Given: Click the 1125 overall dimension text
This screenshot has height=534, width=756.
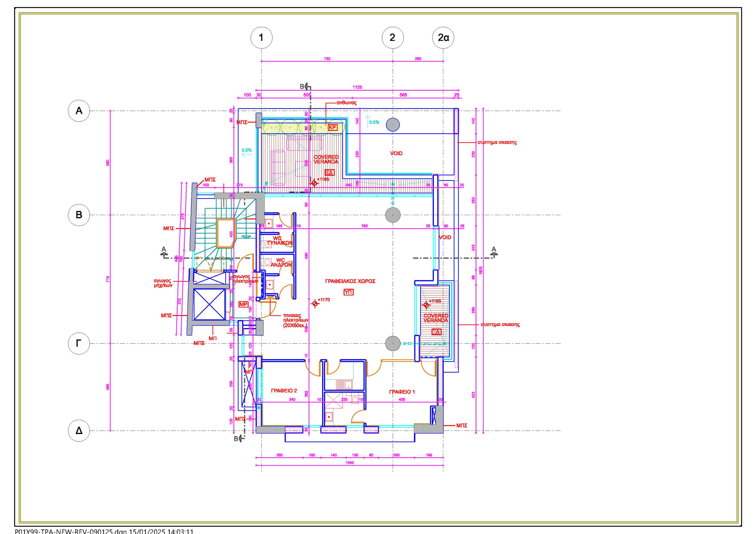Looking at the screenshot, I should (357, 87).
